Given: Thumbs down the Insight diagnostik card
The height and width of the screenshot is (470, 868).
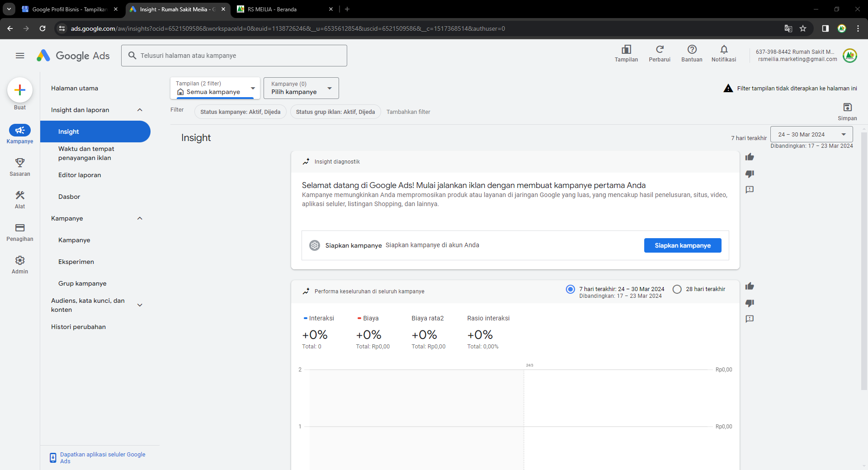Looking at the screenshot, I should [x=750, y=174].
